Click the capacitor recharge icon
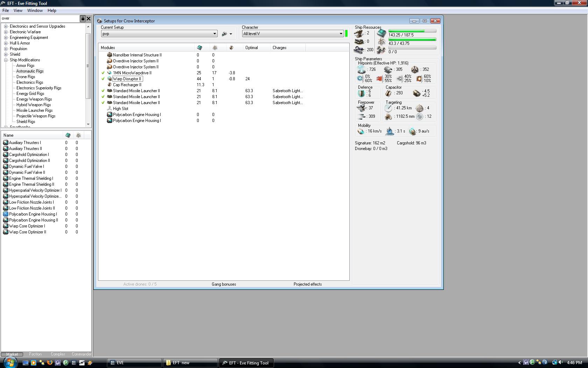Screen dimensions: 588x368 tap(416, 93)
